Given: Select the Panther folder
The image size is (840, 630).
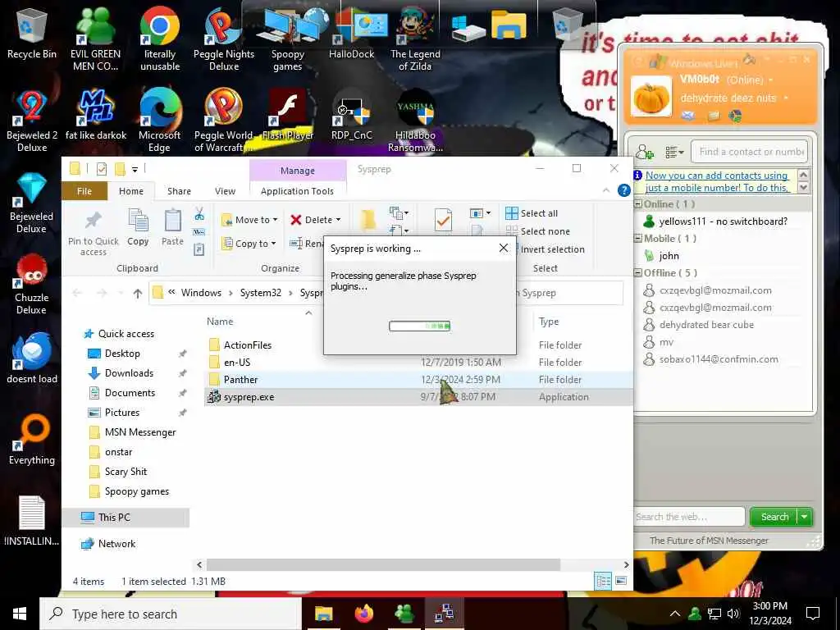Looking at the screenshot, I should 418,379.
